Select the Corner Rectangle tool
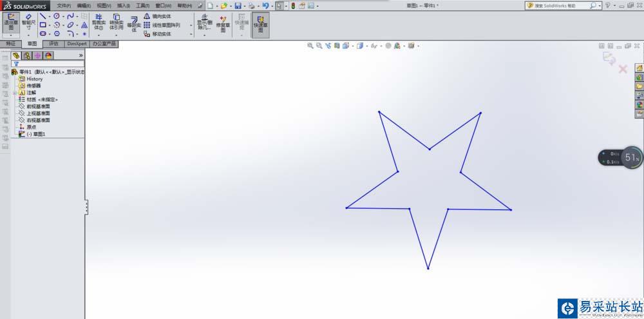The image size is (644, 319). (x=43, y=24)
